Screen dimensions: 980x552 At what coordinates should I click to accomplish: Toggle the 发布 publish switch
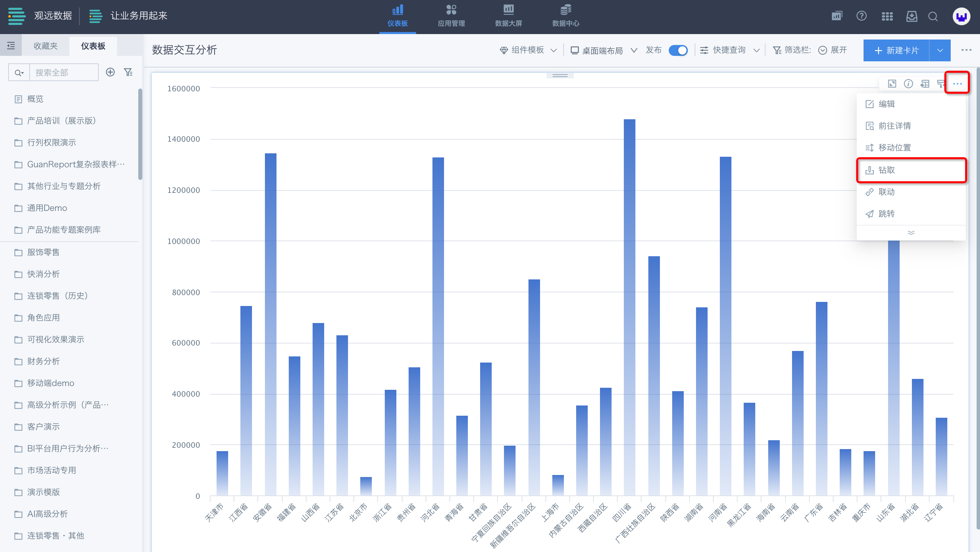coord(678,50)
